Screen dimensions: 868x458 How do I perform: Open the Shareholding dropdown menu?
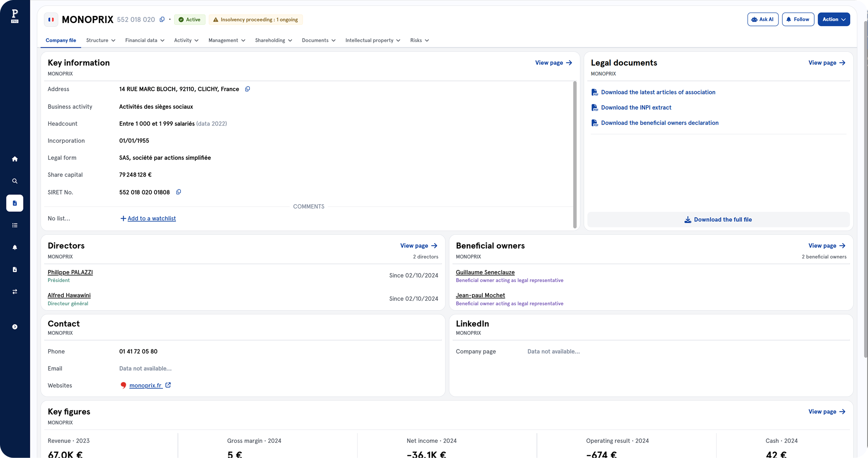(273, 40)
